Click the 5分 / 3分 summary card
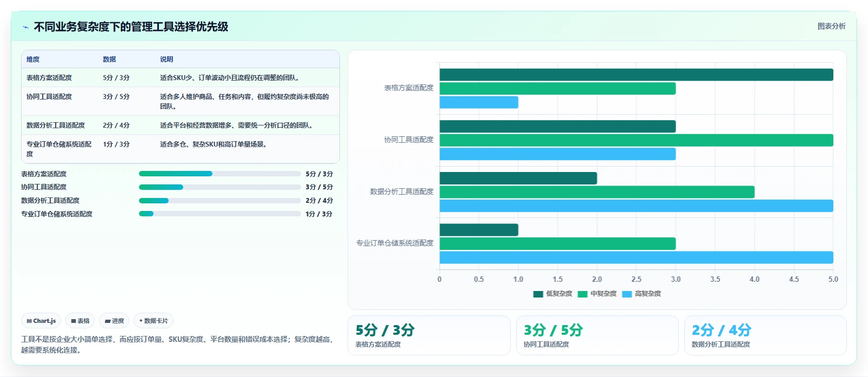The height and width of the screenshot is (377, 868). (x=429, y=335)
